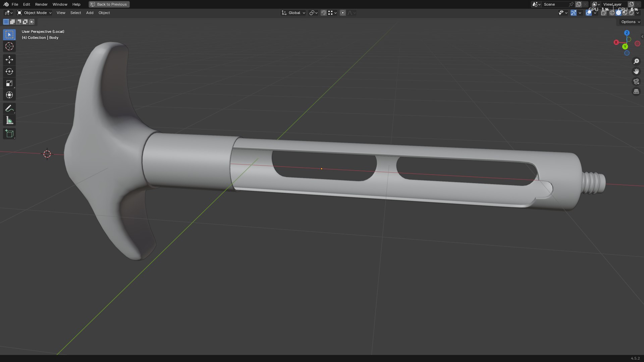This screenshot has height=362, width=644.
Task: Open the editor type dropdown
Action: pos(8,13)
